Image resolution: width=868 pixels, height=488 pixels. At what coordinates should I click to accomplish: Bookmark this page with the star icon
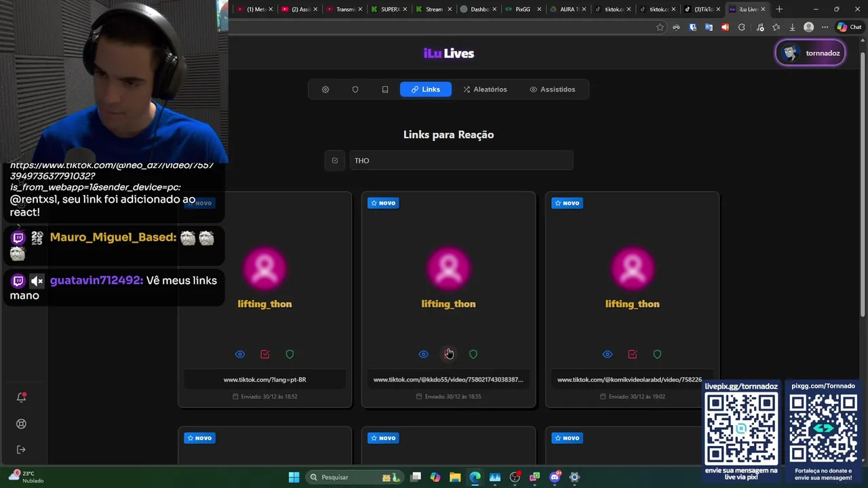tap(660, 27)
